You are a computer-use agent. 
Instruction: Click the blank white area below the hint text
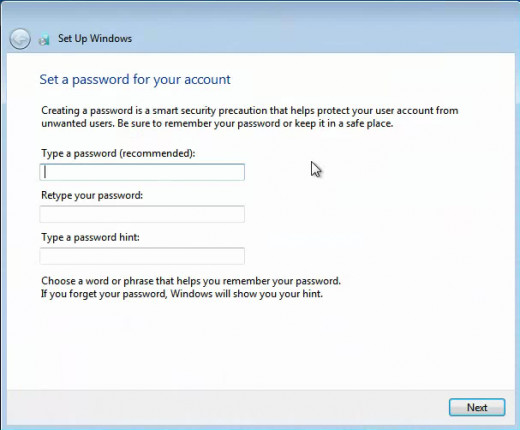[260, 345]
